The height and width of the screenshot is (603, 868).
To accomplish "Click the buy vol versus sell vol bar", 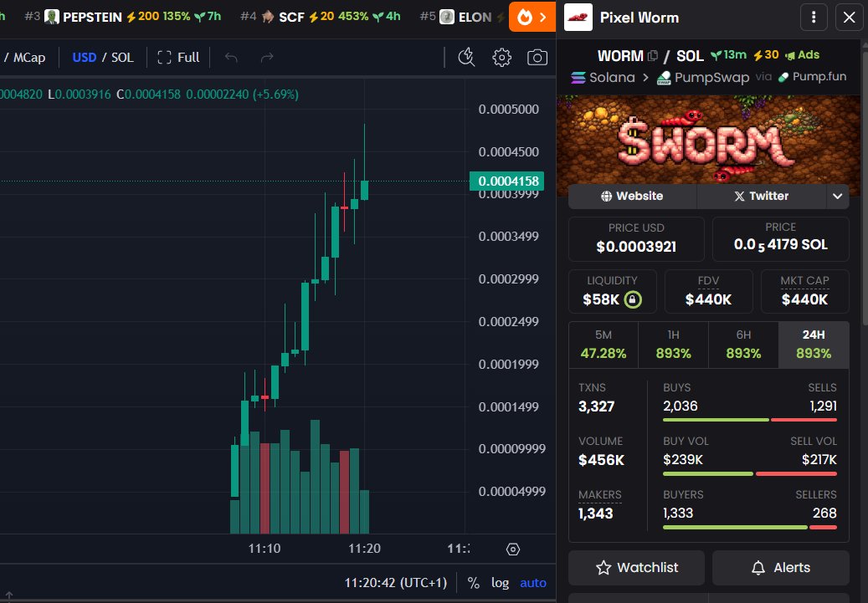I will coord(749,473).
